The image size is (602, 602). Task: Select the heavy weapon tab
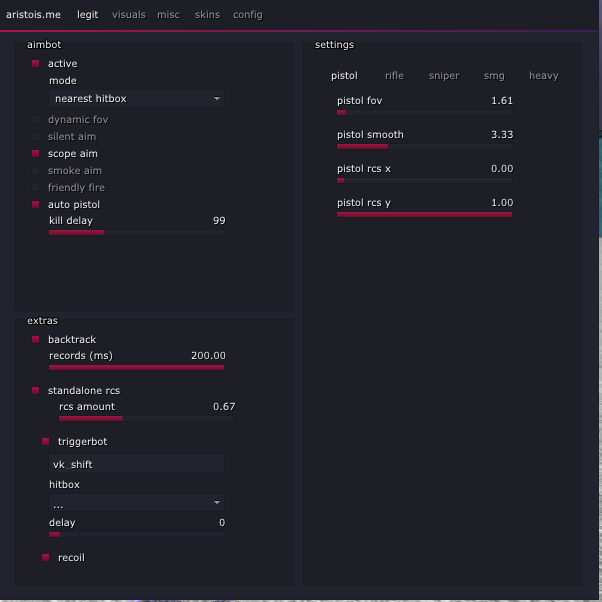pos(544,76)
